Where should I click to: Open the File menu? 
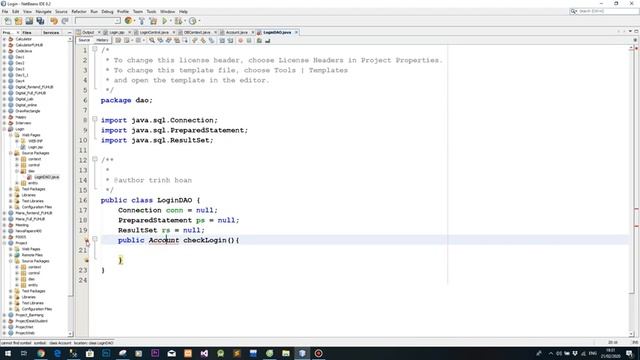[5, 11]
